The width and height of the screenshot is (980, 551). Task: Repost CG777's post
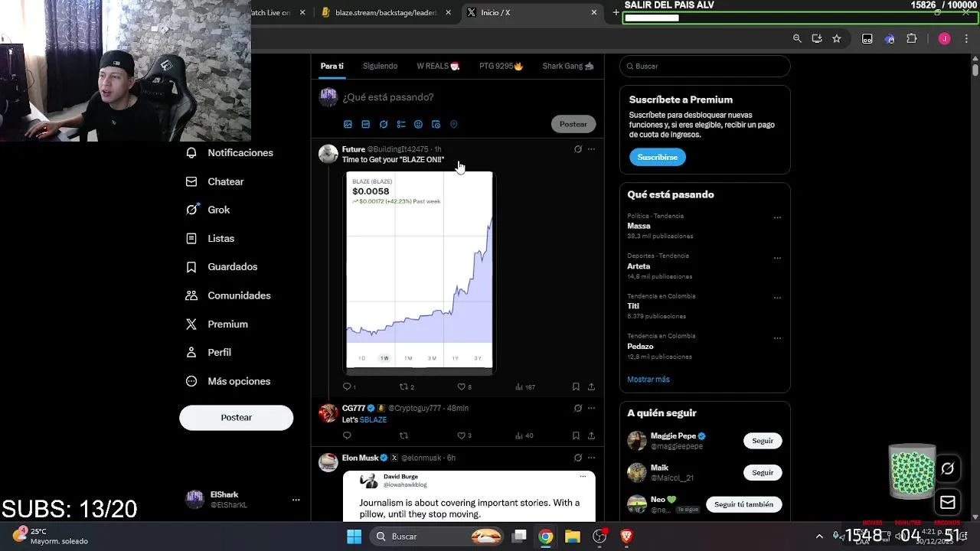[x=403, y=435]
